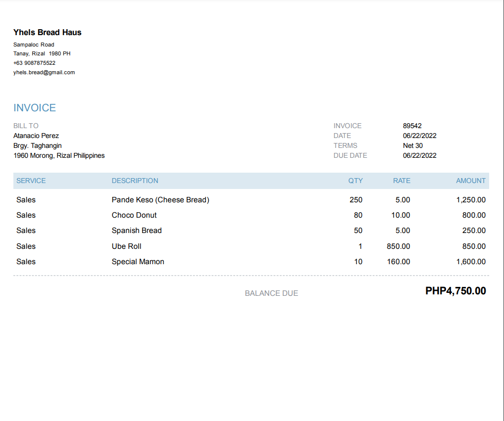Click 1960 Morong, Rizal Philippines line
The image size is (504, 421).
point(59,156)
